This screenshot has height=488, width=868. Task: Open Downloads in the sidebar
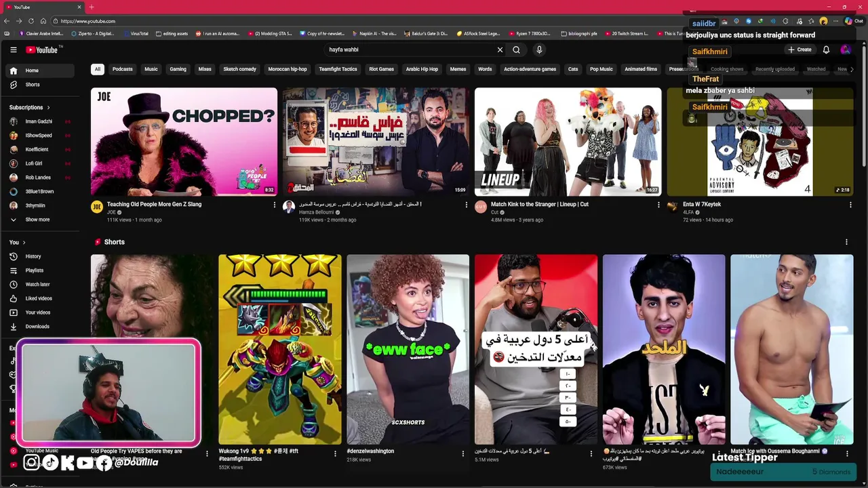click(x=41, y=327)
